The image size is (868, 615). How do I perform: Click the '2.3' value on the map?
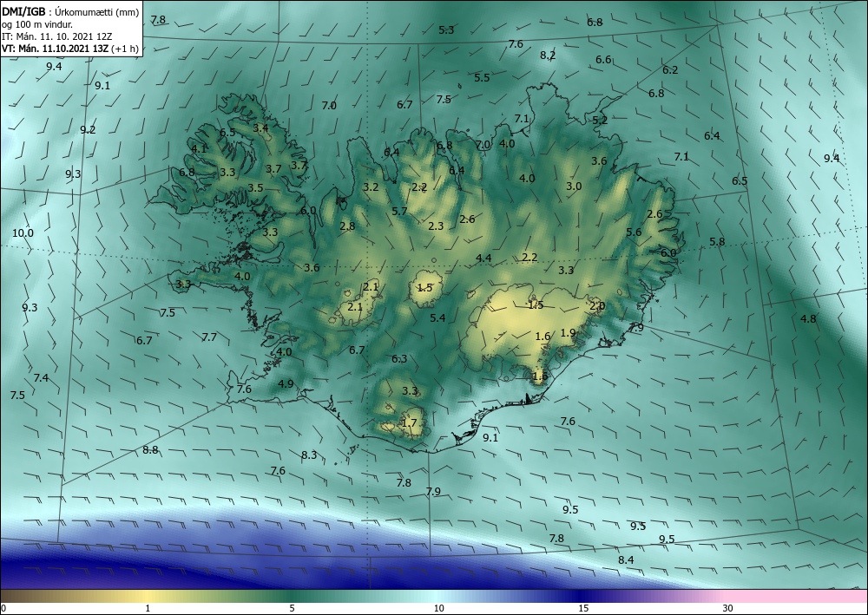[436, 226]
